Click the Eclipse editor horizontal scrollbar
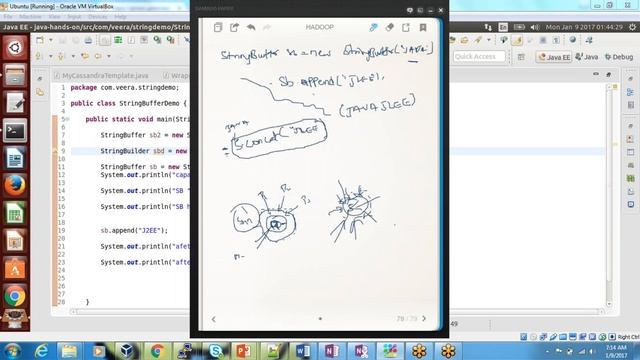This screenshot has width=640, height=360. (x=337, y=311)
